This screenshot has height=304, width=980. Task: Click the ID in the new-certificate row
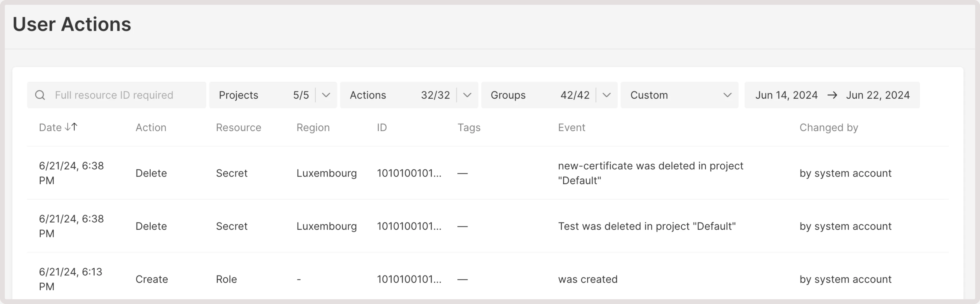[x=409, y=173]
